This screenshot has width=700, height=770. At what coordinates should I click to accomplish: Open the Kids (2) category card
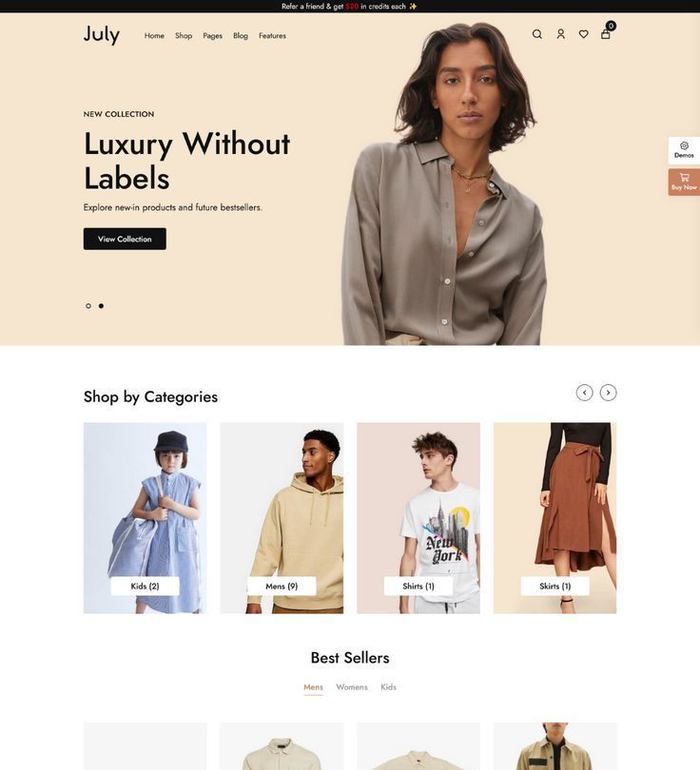pos(145,517)
